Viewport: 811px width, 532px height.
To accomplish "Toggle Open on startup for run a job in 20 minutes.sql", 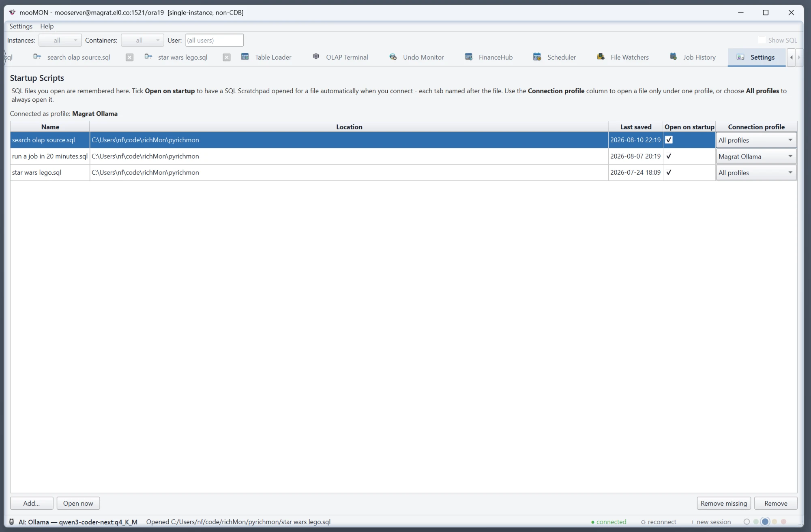I will (x=669, y=156).
